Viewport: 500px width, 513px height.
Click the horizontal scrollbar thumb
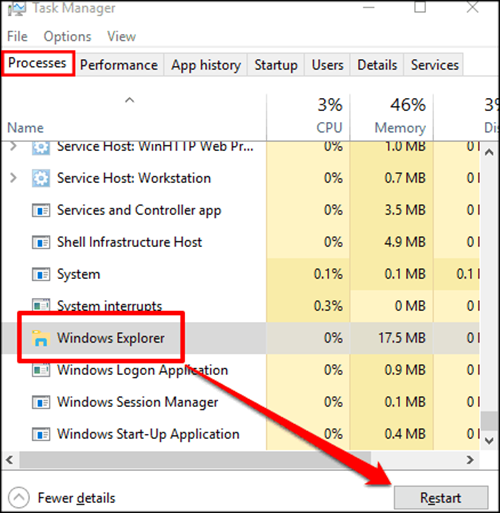pos(195,460)
